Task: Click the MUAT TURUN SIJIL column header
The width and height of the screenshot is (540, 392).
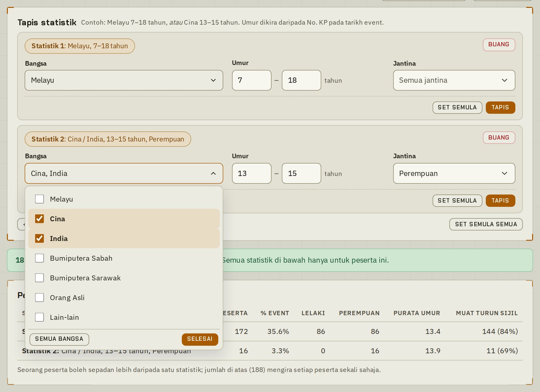Action: tap(486, 313)
